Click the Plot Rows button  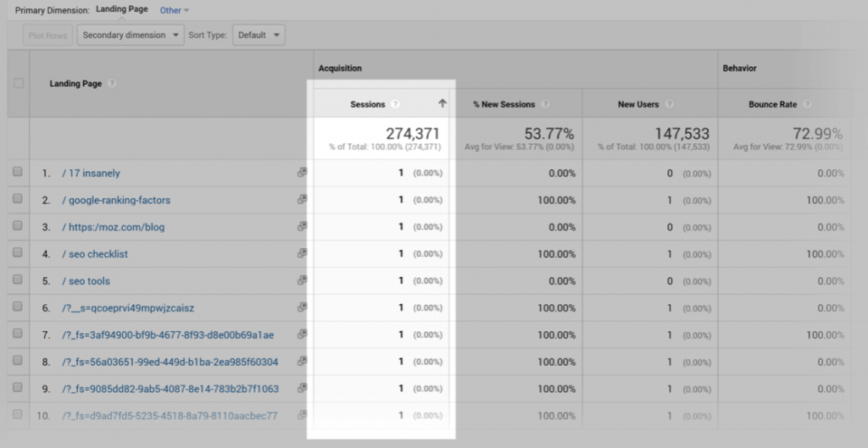click(47, 36)
